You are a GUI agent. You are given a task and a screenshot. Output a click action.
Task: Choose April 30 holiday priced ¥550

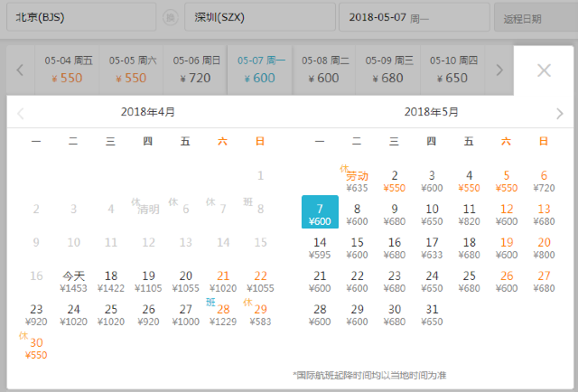point(36,349)
